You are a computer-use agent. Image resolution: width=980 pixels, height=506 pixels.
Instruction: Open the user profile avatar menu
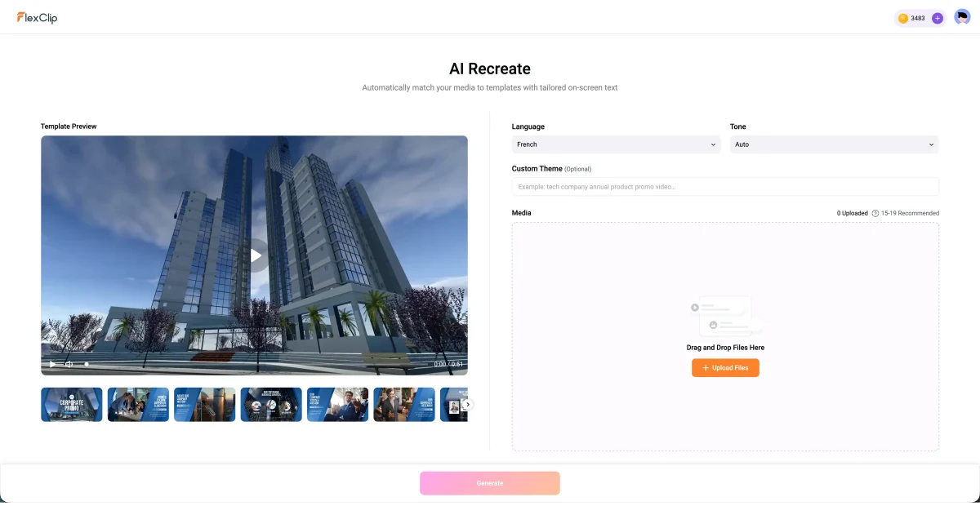[x=961, y=16]
